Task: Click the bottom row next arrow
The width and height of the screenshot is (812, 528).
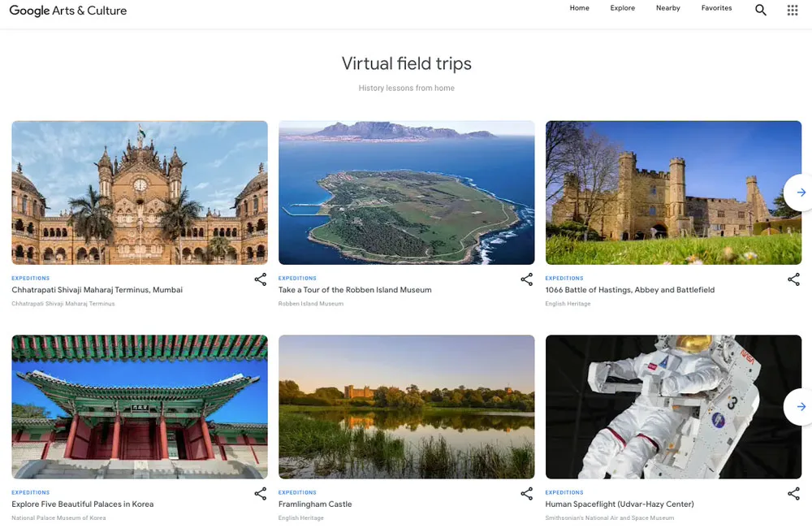Action: [800, 407]
